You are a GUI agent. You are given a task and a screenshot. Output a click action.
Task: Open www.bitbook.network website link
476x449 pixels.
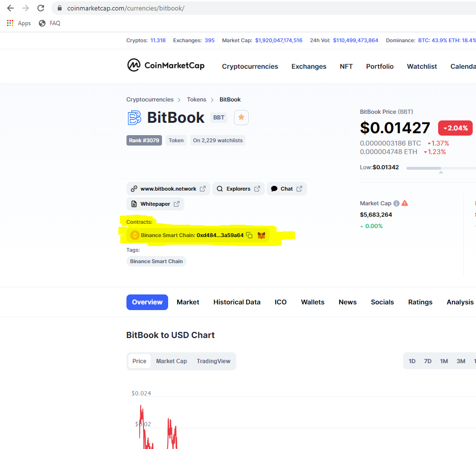click(x=168, y=189)
